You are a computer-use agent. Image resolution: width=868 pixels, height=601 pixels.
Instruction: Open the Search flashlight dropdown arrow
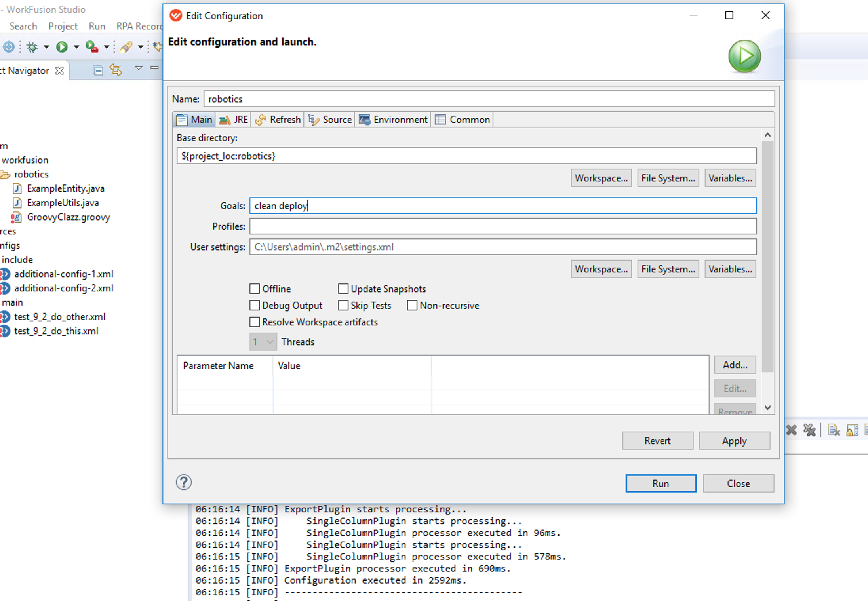click(x=141, y=47)
